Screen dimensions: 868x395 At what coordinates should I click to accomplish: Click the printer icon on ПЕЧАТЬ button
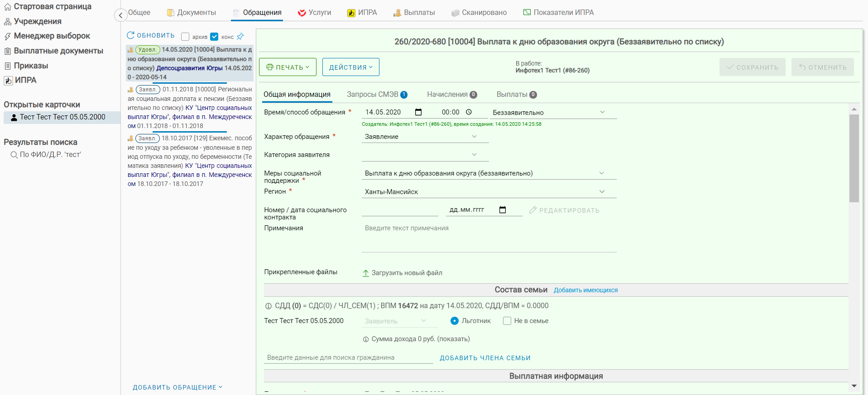[x=270, y=67]
